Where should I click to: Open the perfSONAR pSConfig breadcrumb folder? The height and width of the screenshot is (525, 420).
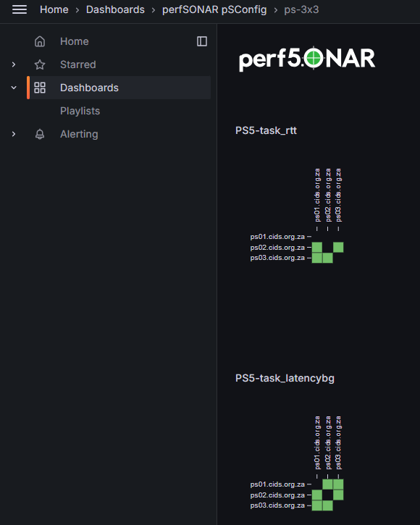(x=214, y=9)
